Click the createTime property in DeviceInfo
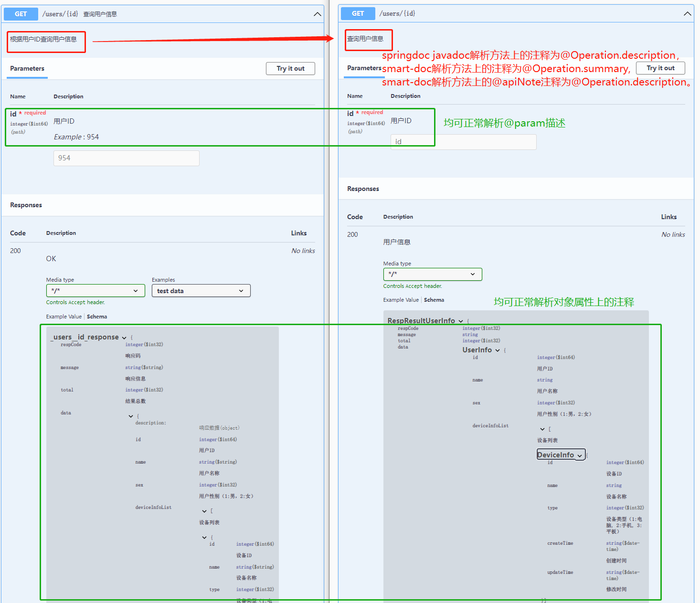 click(560, 543)
